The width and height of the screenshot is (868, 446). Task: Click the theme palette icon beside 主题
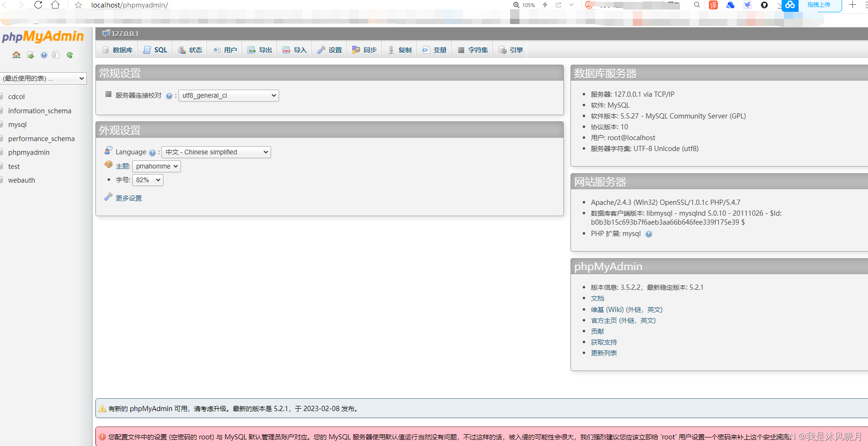(x=109, y=165)
